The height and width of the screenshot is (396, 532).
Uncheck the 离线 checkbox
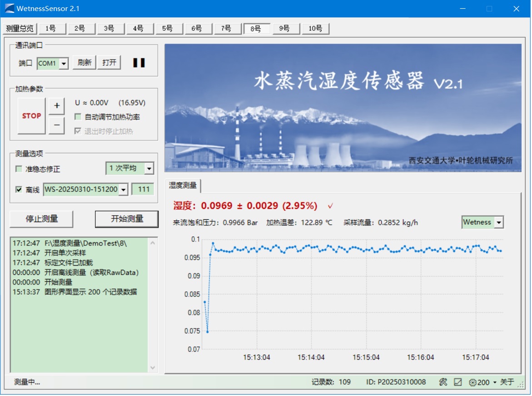point(19,190)
